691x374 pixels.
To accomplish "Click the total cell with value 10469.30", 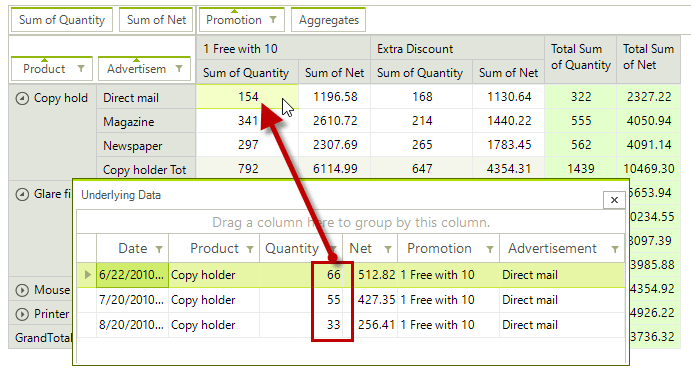I will click(649, 169).
